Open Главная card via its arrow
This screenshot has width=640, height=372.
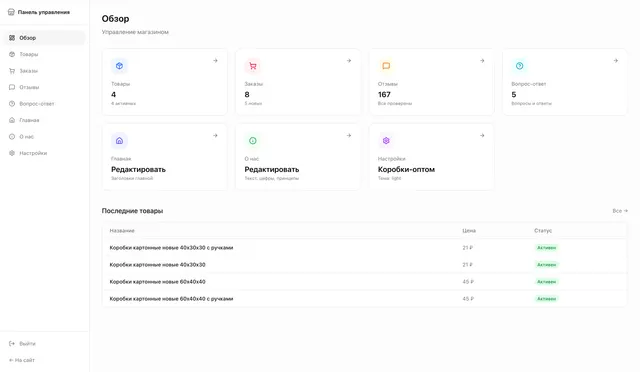pyautogui.click(x=215, y=135)
